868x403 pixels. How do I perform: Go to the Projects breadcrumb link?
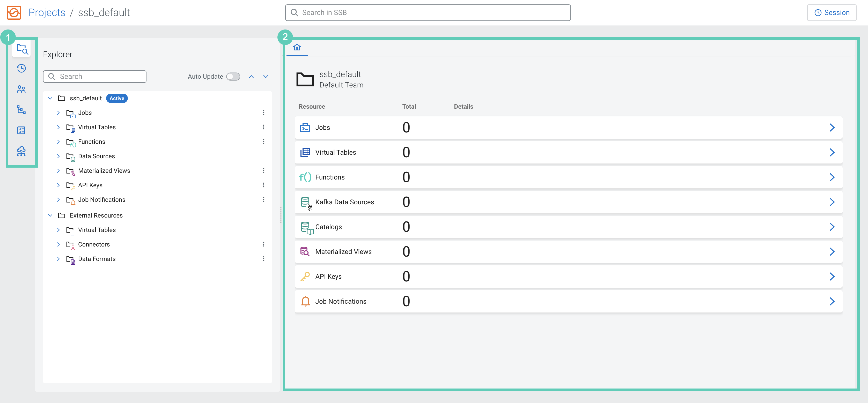pos(47,12)
